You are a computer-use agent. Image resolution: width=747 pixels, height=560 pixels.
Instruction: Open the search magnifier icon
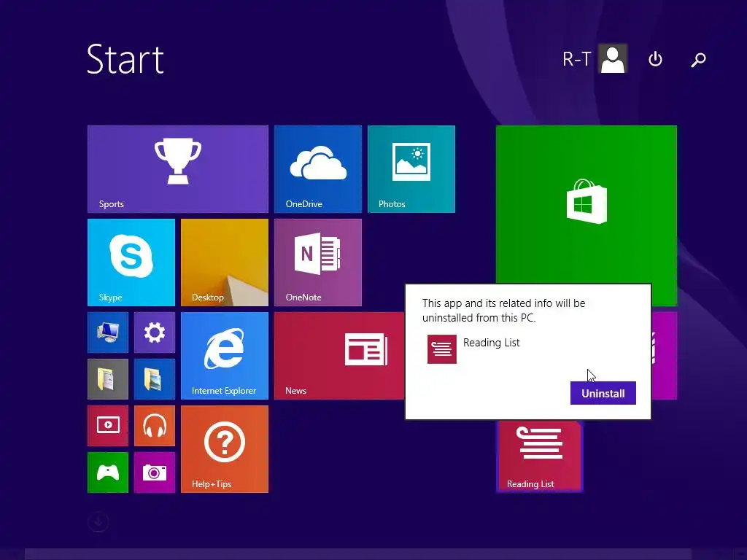698,60
